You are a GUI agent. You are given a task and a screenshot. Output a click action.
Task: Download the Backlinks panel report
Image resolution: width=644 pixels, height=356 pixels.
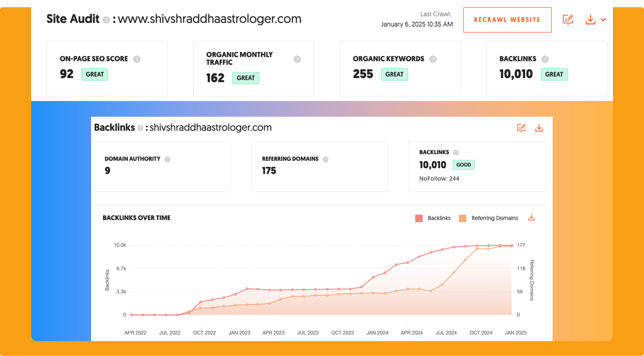[539, 128]
